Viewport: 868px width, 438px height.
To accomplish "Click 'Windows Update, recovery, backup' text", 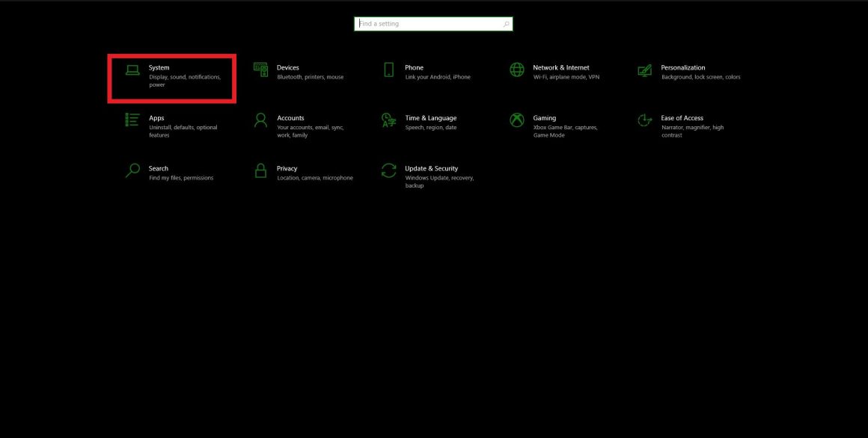I will pyautogui.click(x=439, y=182).
